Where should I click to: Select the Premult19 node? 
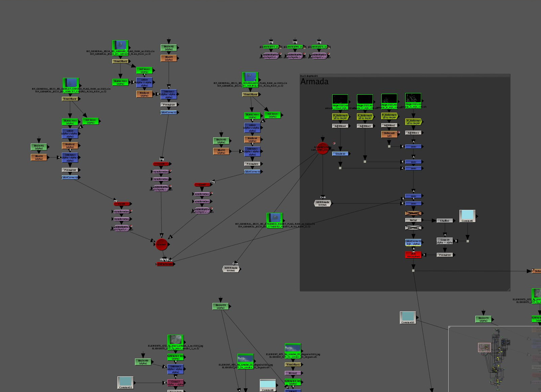pos(168,105)
